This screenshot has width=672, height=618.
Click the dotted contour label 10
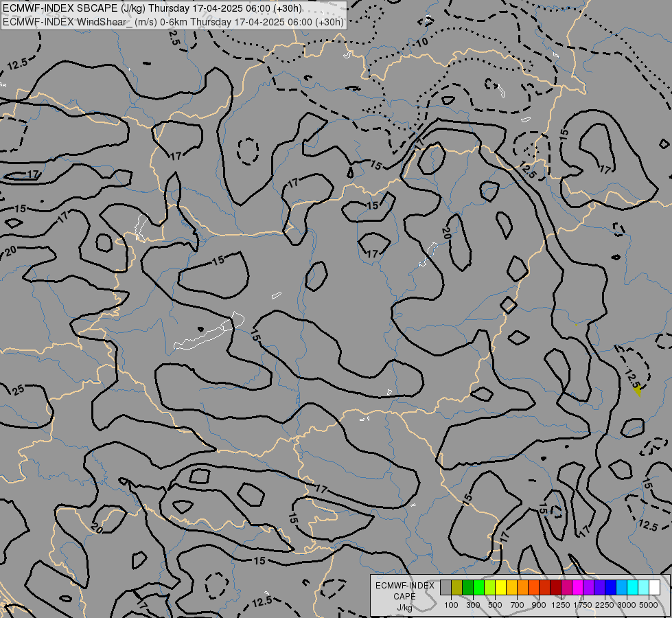(x=422, y=42)
